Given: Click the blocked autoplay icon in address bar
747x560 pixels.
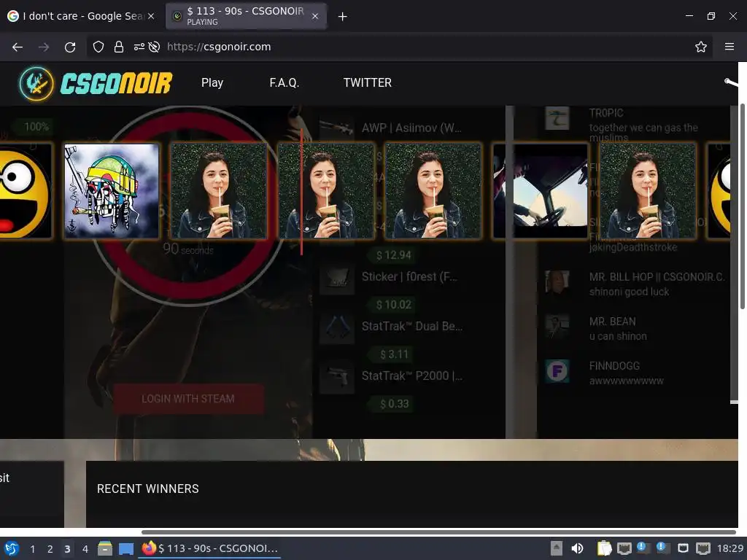Looking at the screenshot, I should pyautogui.click(x=154, y=47).
